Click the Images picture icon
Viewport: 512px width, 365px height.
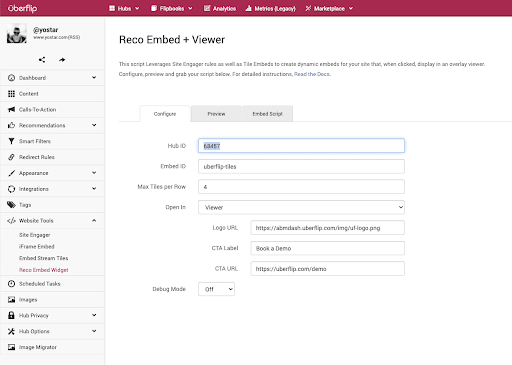[11, 300]
